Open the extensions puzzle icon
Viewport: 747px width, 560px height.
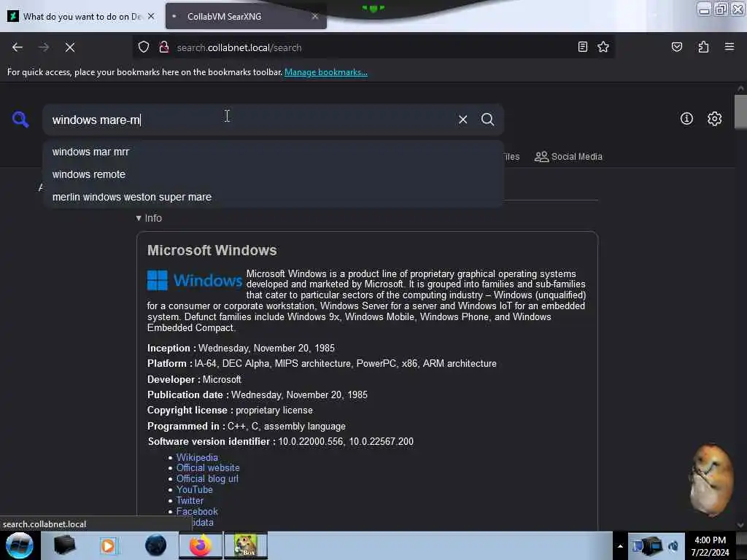click(x=703, y=47)
